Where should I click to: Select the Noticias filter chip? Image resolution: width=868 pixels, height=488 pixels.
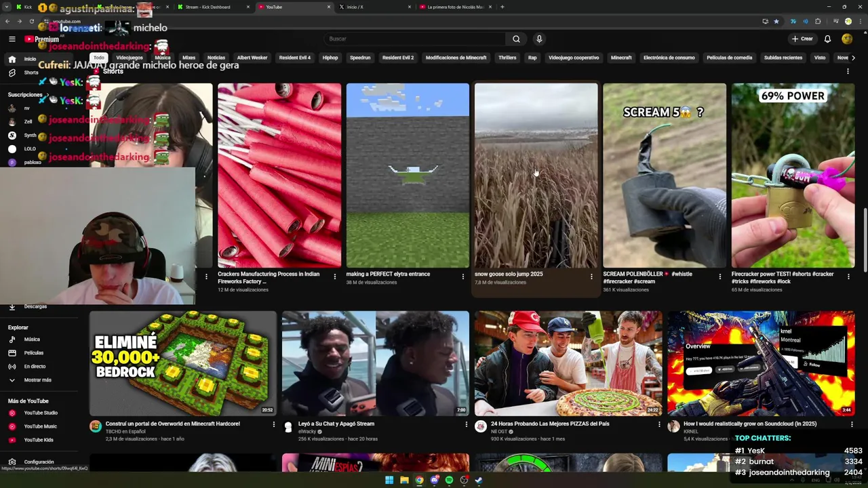[216, 58]
